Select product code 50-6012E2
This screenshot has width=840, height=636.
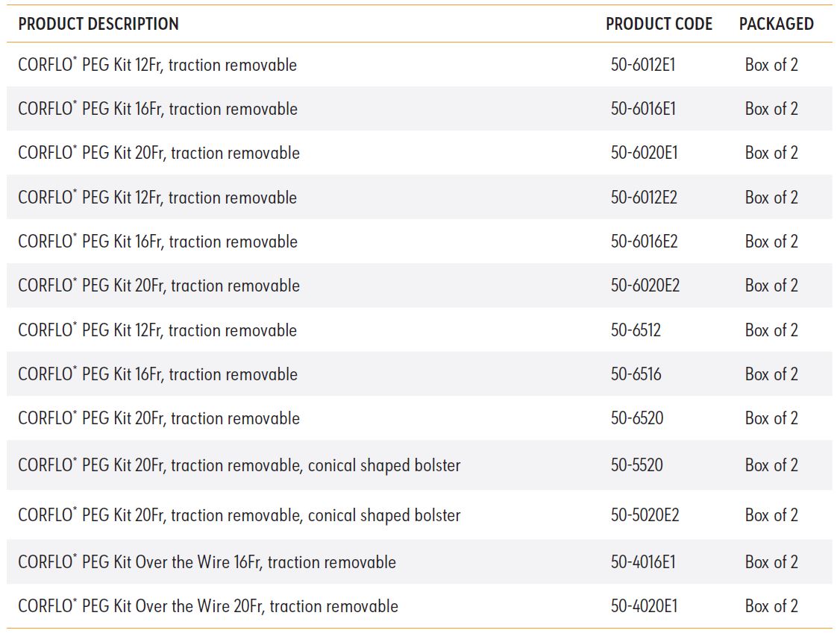coord(644,198)
